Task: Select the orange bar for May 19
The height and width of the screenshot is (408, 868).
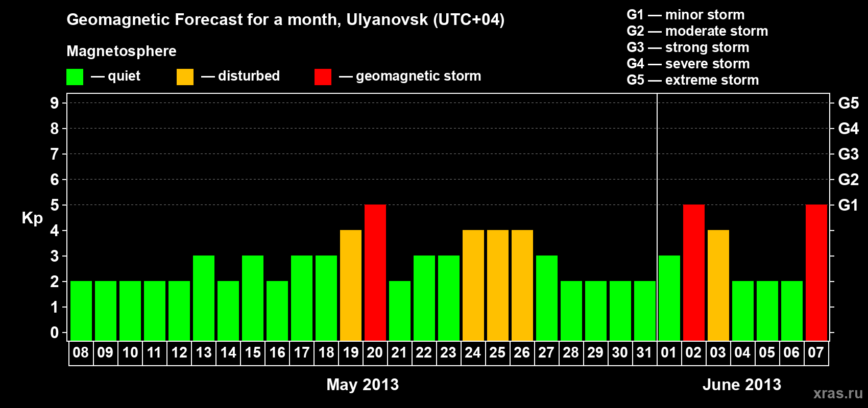Action: [351, 285]
